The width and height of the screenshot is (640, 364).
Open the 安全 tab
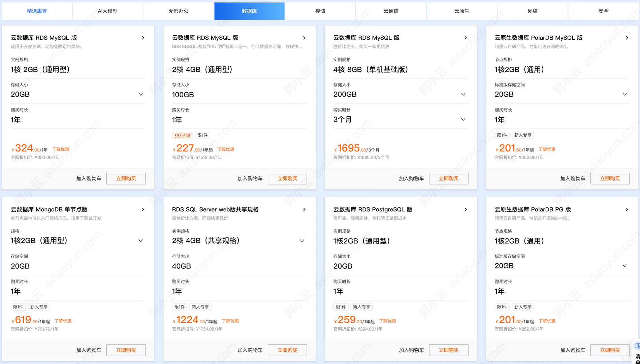pos(603,11)
